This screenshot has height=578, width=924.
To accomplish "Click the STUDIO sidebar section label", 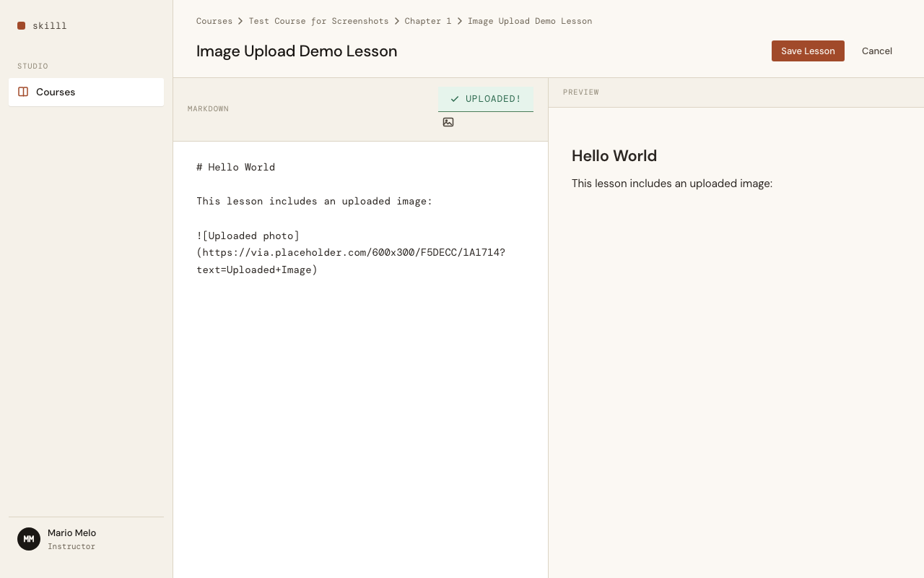I will click(32, 66).
